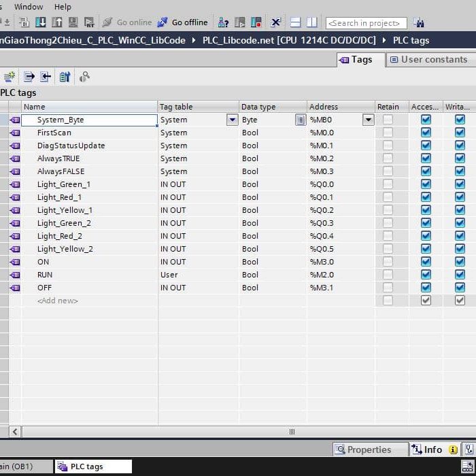The width and height of the screenshot is (476, 476).
Task: Click the Cross-references X icon in toolbar
Action: pyautogui.click(x=275, y=22)
